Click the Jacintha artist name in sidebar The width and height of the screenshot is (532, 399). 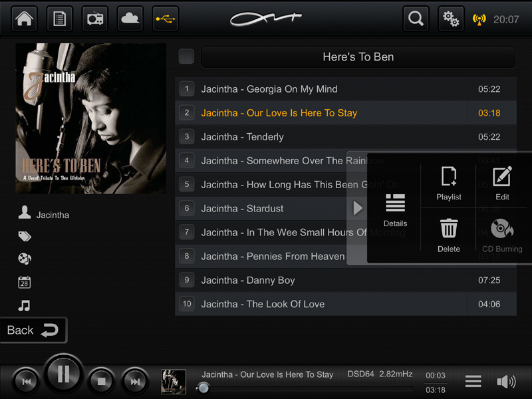click(53, 215)
